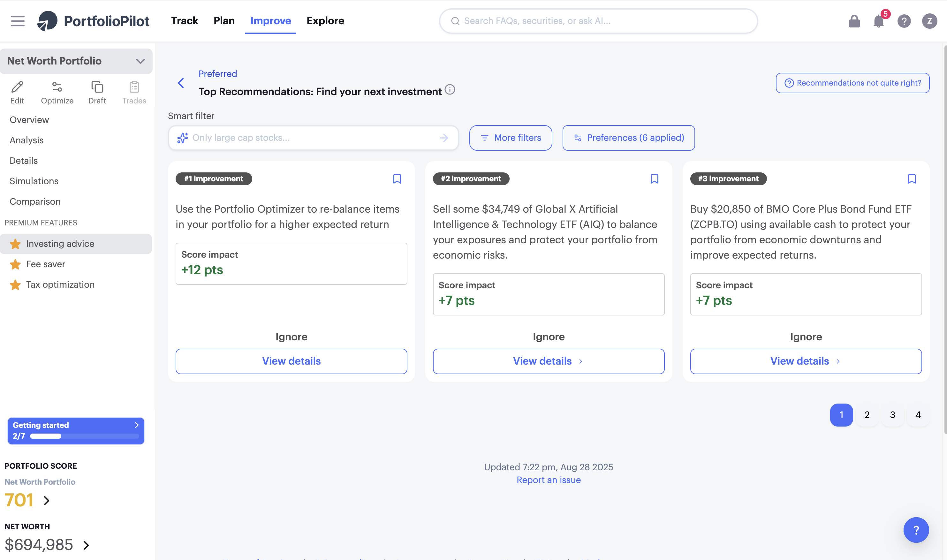Submit smart filter with arrow icon
This screenshot has width=947, height=560.
[444, 138]
